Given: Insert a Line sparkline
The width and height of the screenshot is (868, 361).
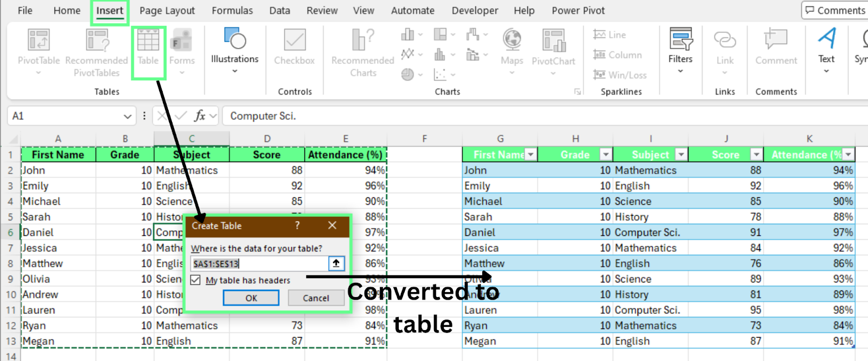Looking at the screenshot, I should 610,35.
